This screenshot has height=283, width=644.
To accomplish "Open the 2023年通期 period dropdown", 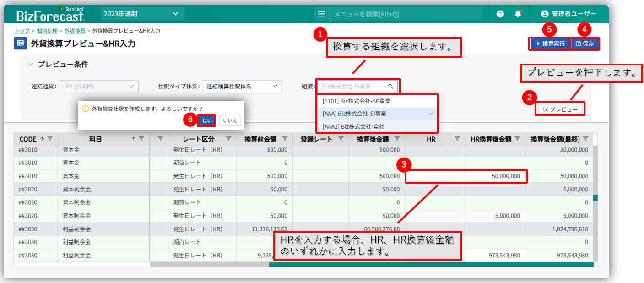I will (x=142, y=14).
